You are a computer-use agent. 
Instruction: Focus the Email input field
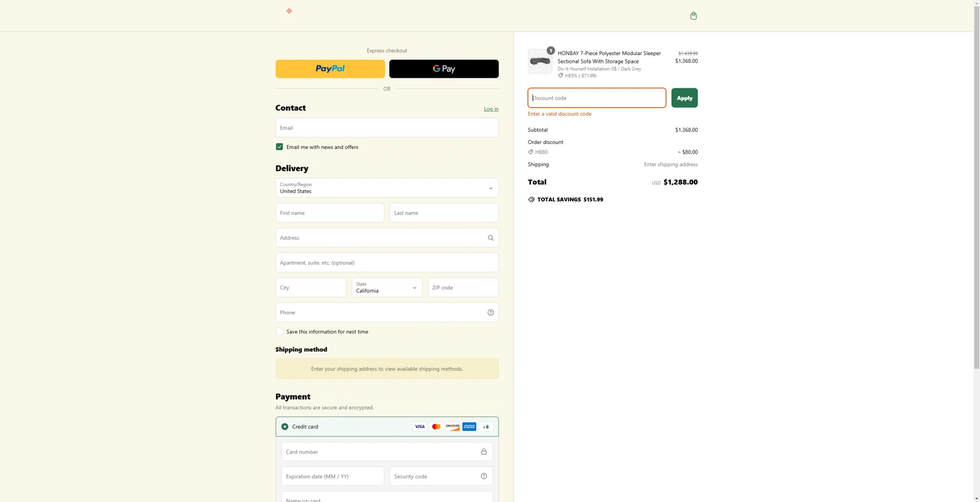[387, 127]
